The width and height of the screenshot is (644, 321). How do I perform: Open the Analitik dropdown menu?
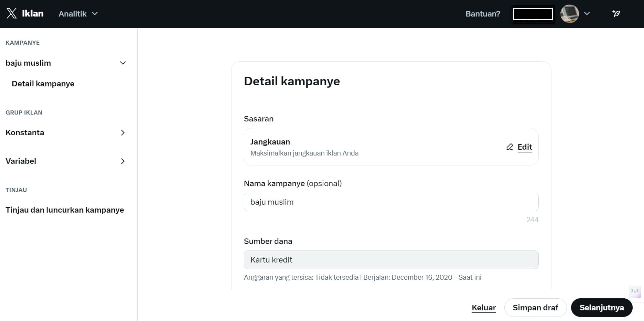pyautogui.click(x=78, y=14)
